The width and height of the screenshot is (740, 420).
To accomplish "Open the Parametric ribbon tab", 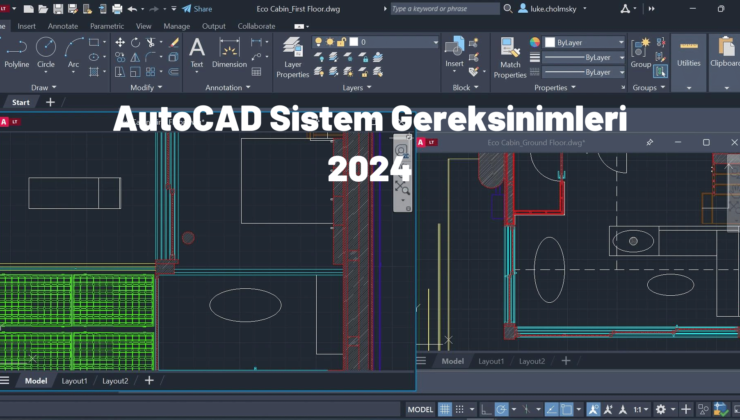I will click(x=107, y=26).
